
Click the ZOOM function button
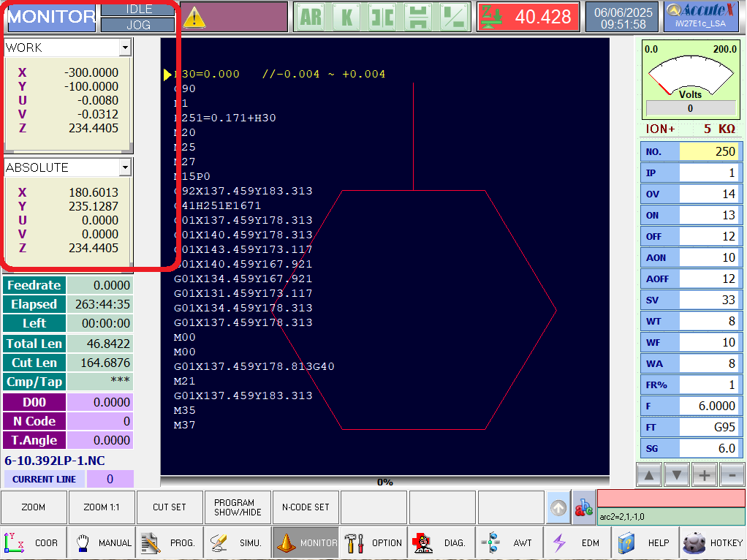(x=34, y=507)
